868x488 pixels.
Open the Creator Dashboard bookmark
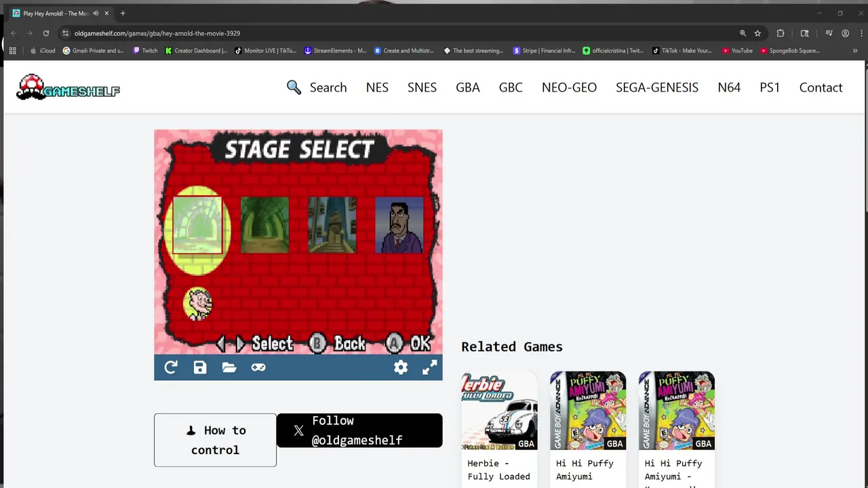(196, 51)
